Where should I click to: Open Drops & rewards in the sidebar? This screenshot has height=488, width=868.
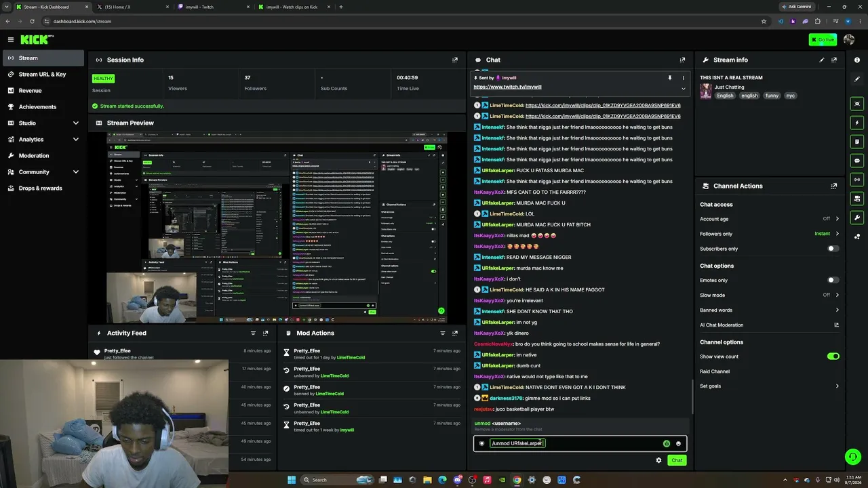[42, 188]
